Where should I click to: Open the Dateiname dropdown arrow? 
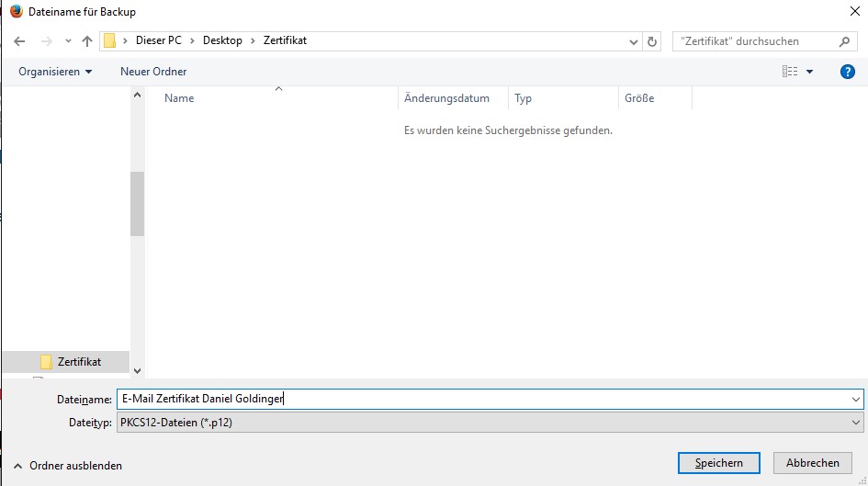point(856,399)
